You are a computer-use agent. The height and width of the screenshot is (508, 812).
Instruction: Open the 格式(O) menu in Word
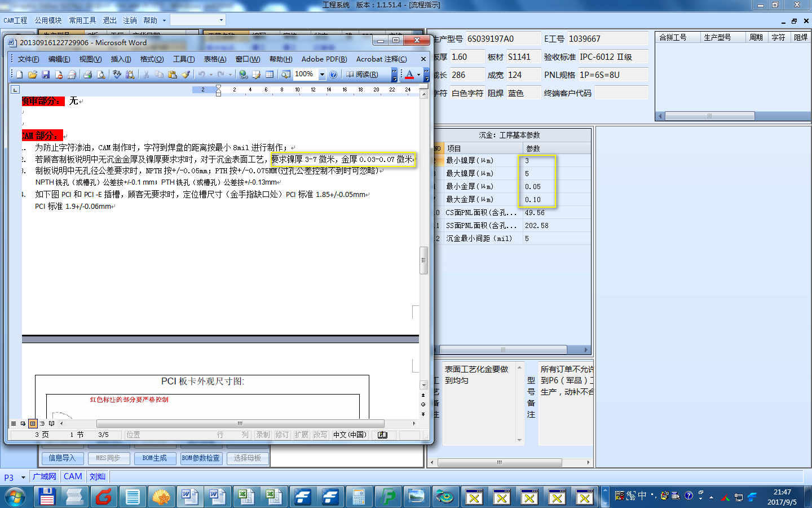[152, 59]
